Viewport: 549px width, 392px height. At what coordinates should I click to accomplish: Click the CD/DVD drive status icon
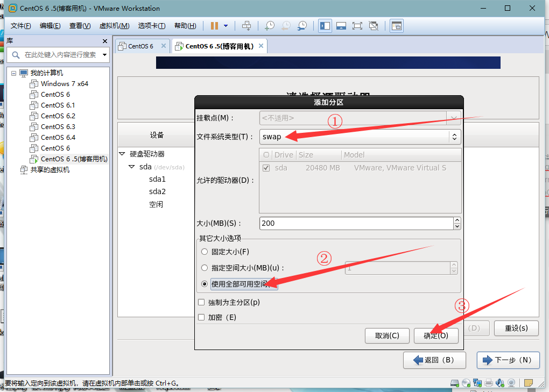[x=466, y=383]
